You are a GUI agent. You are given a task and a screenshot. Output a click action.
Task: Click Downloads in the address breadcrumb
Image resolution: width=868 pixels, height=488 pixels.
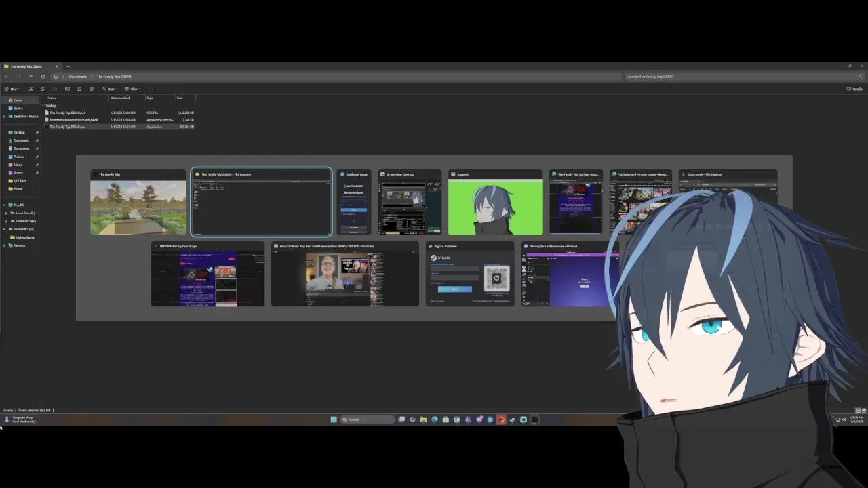coord(77,77)
